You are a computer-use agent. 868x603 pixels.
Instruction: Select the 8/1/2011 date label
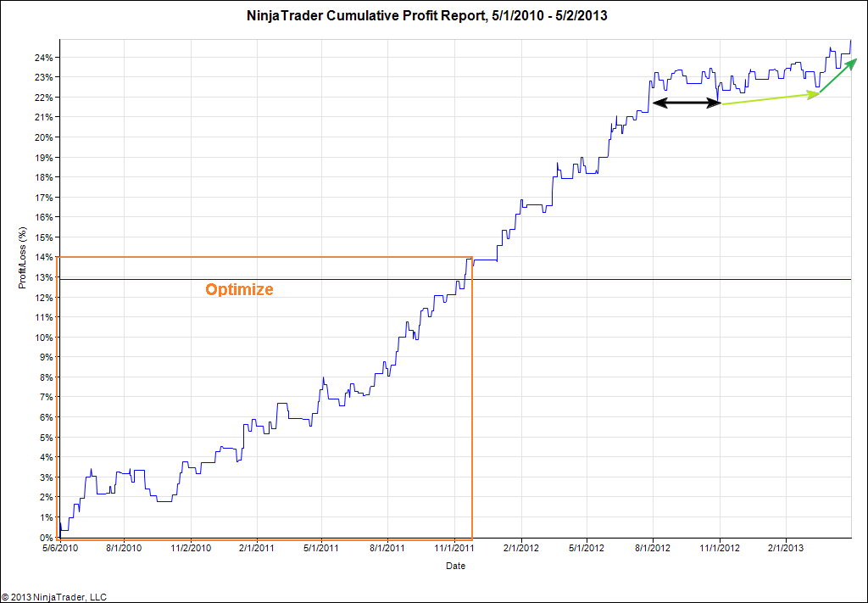tap(387, 548)
